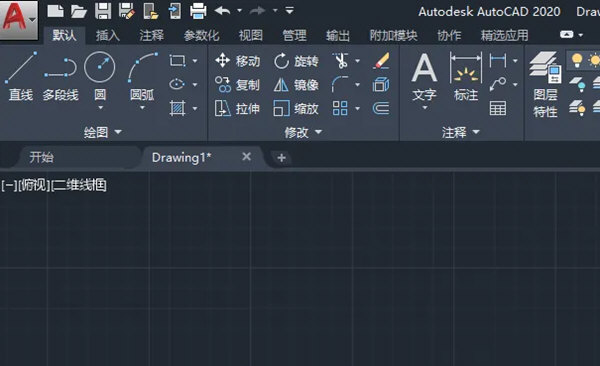Open the Redo history dropdown arrow

(x=275, y=11)
